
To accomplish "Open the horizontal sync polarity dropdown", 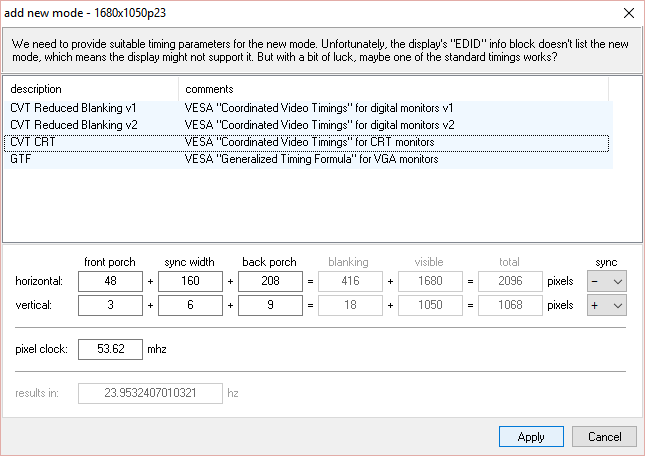I will 606,281.
